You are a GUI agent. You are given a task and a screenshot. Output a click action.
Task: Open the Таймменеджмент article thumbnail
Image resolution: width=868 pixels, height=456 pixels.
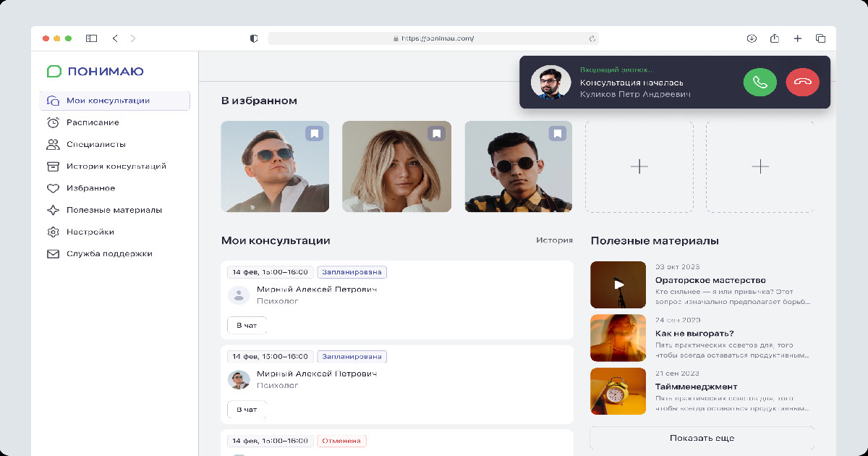click(618, 391)
